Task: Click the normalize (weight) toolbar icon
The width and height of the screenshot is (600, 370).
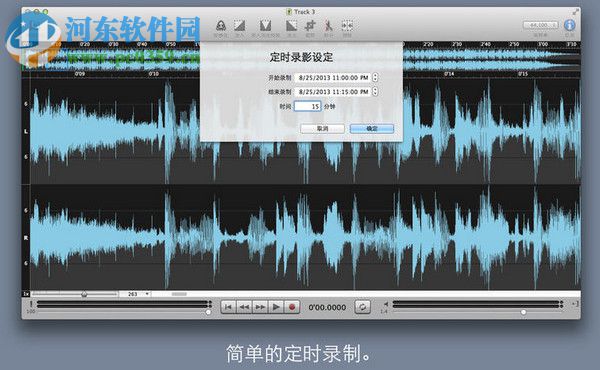Action: [x=221, y=26]
